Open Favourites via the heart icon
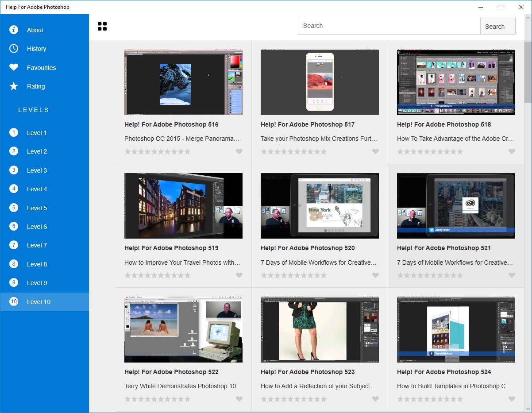The width and height of the screenshot is (532, 413). pyautogui.click(x=14, y=67)
